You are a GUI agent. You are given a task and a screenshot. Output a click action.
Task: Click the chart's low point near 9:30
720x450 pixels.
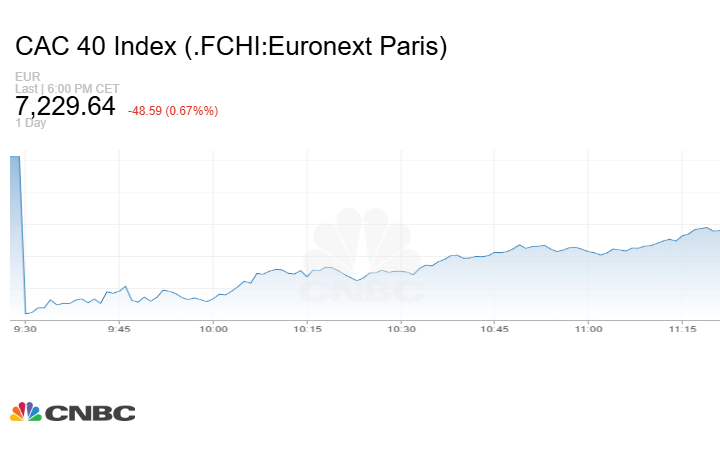(27, 313)
